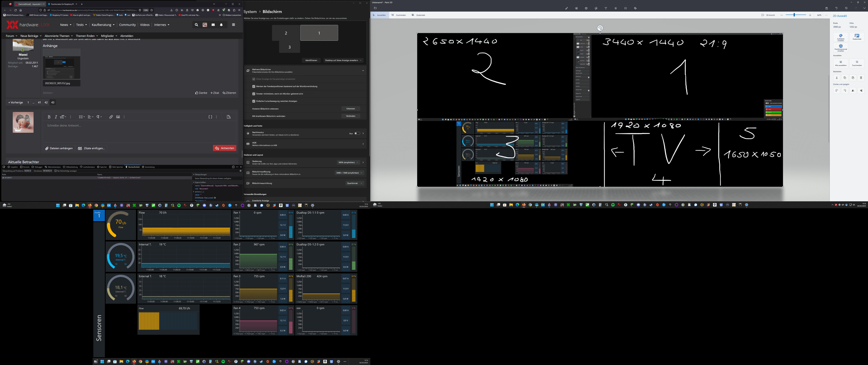
Task: Open Skalierung 100% dropdown
Action: [348, 162]
